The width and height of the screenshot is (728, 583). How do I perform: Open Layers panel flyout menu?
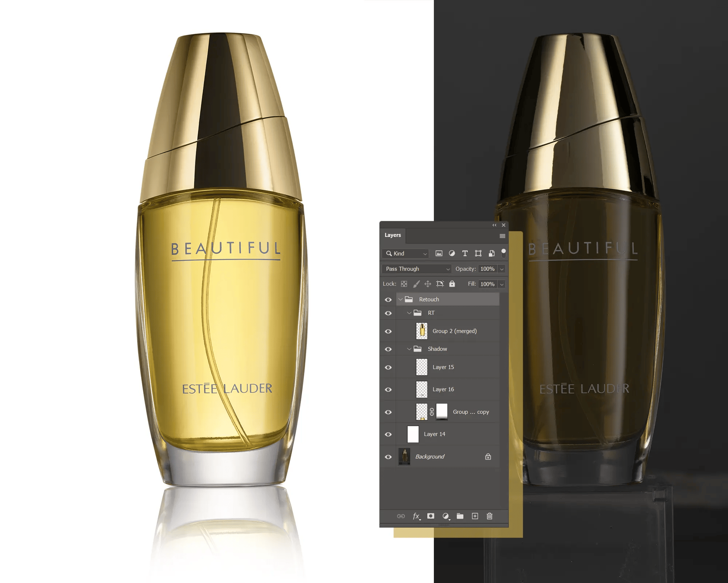pos(502,236)
